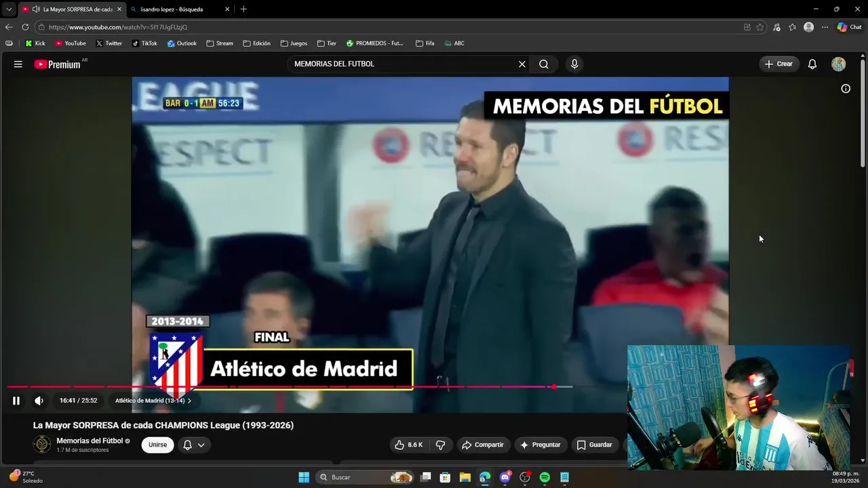Viewport: 868px width, 488px height.
Task: Open the Windows Start menu
Action: point(304,477)
